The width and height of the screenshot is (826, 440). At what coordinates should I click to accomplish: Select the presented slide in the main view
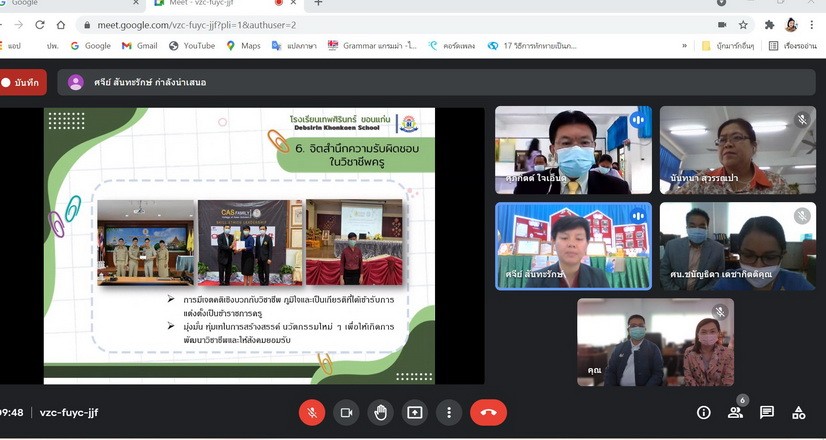[239, 245]
